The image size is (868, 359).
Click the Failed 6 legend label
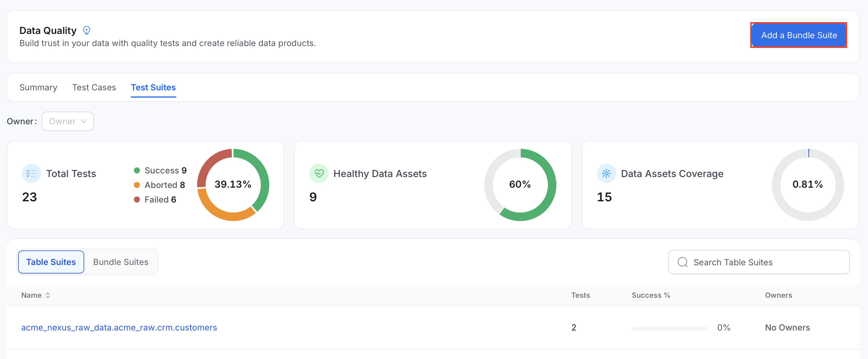click(161, 200)
